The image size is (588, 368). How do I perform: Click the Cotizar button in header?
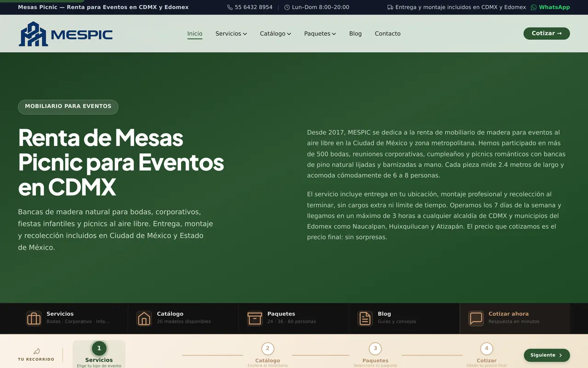click(547, 34)
